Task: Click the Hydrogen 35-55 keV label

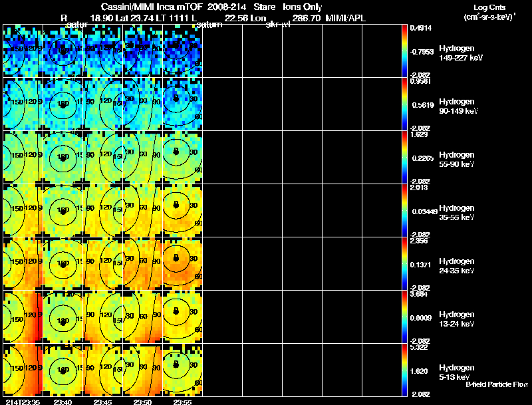Action: point(456,212)
